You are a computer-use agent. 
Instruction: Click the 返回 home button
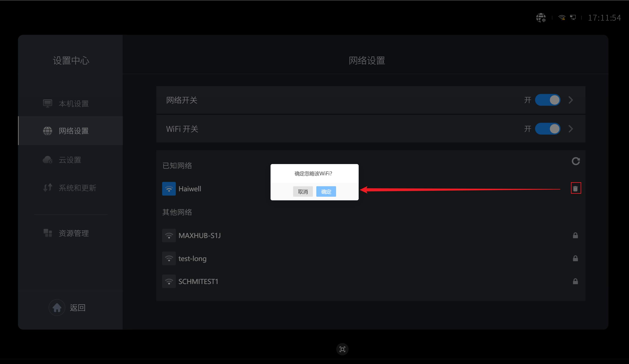tap(67, 307)
